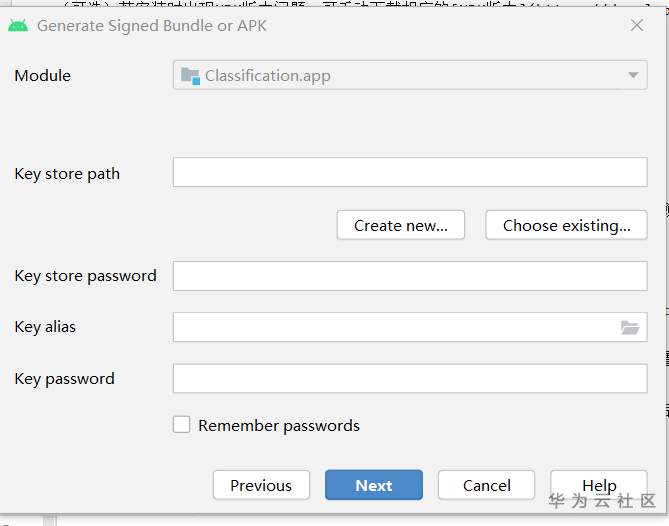Open Help for this dialog

point(599,485)
